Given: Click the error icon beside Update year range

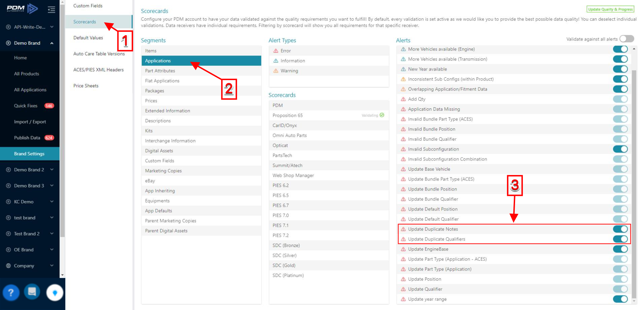Looking at the screenshot, I should 403,299.
